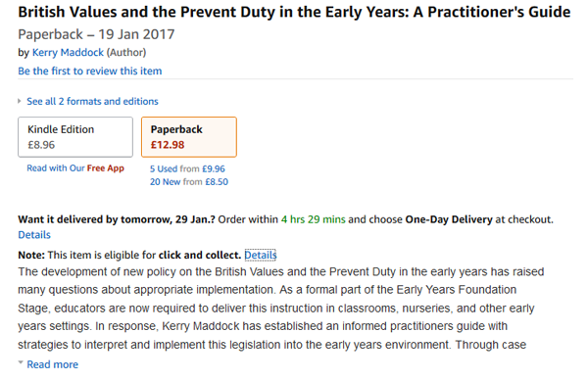Click the book description paragraph

(x=281, y=308)
